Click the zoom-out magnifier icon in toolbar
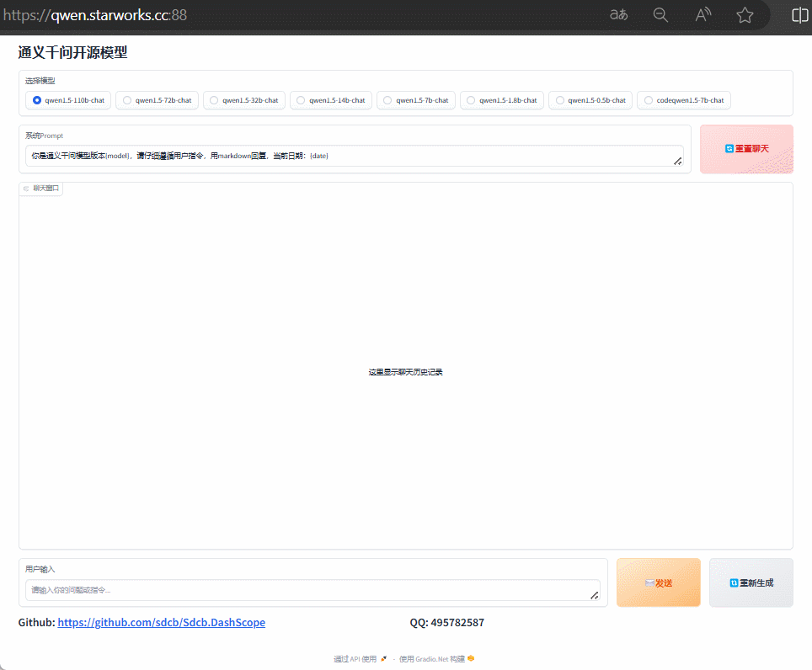This screenshot has width=812, height=670. [x=660, y=14]
